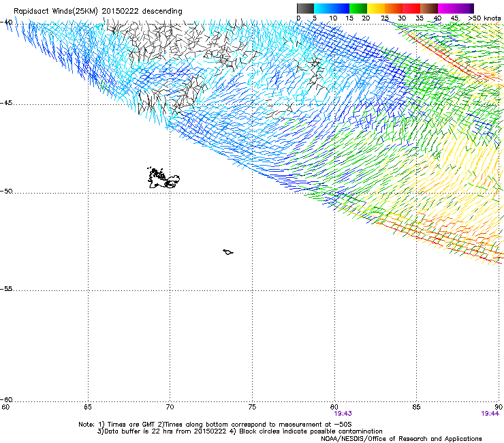Click the legend label '25'
The width and height of the screenshot is (504, 443).
385,18
